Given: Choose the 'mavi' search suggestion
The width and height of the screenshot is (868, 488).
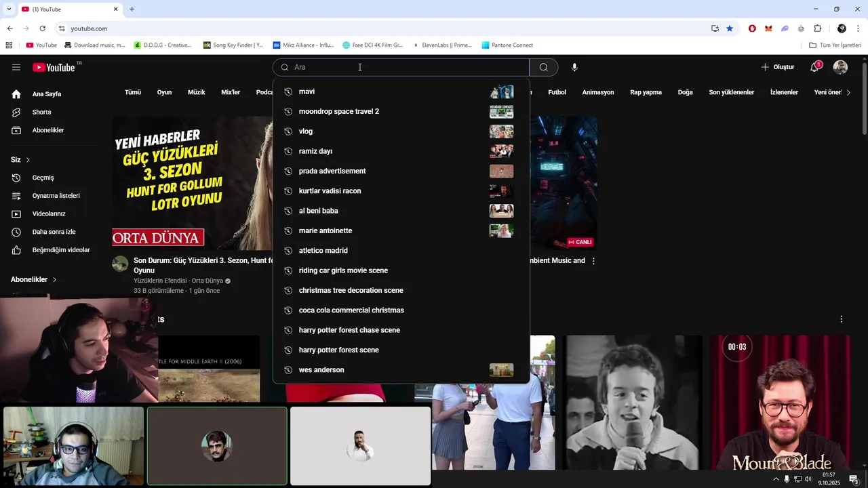Looking at the screenshot, I should click(401, 91).
